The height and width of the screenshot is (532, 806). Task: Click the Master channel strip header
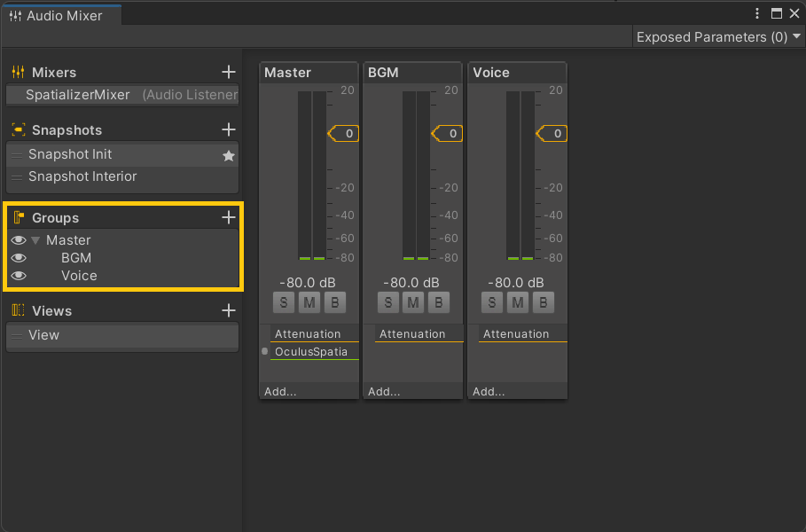(309, 73)
